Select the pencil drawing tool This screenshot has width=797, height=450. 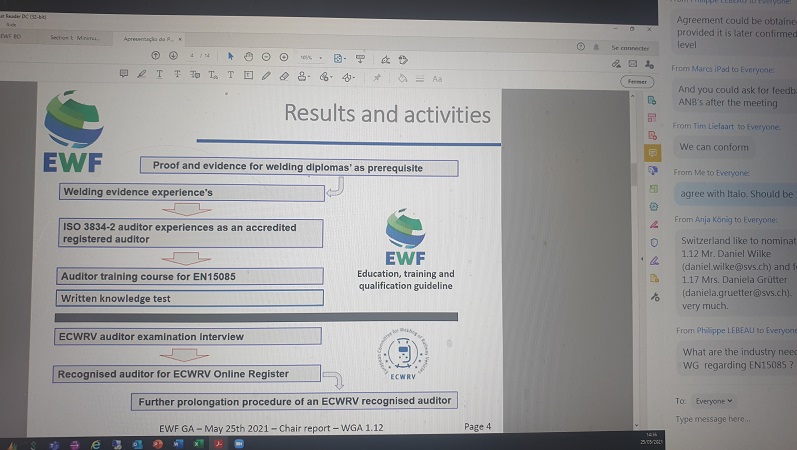pos(266,76)
